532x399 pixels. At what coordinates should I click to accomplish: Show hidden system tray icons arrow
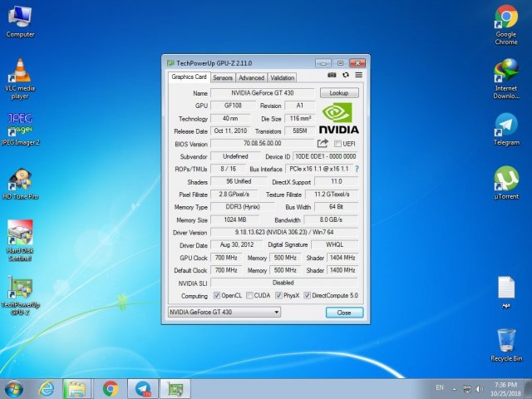point(454,388)
